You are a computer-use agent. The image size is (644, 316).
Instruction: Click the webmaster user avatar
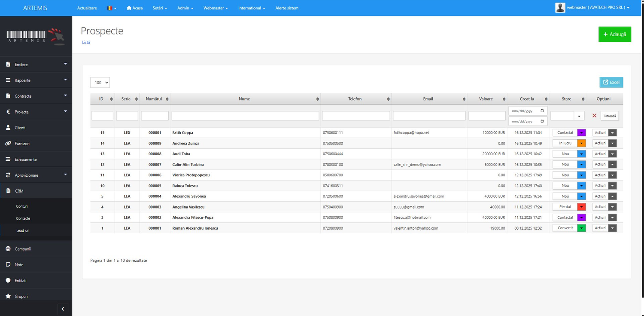click(x=560, y=8)
